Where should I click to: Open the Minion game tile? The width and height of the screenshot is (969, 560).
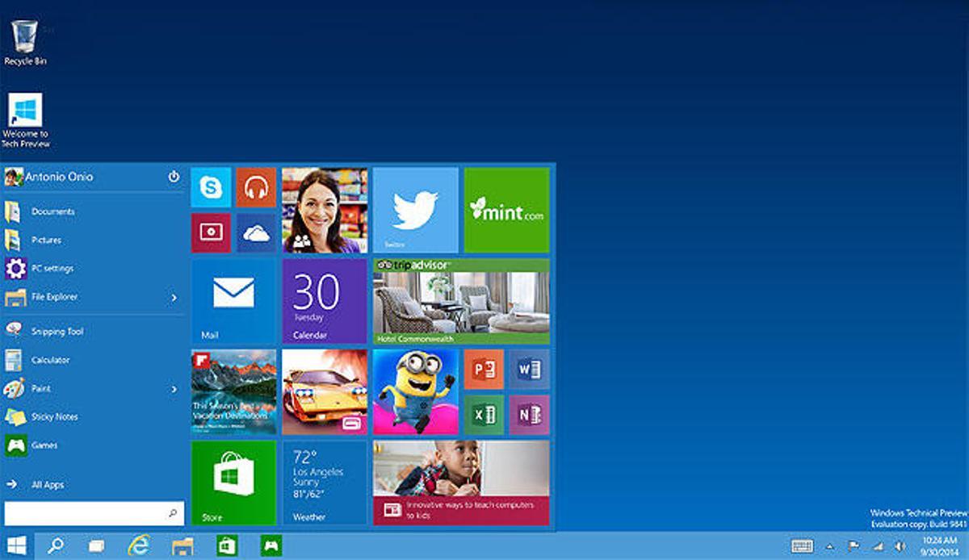(415, 392)
